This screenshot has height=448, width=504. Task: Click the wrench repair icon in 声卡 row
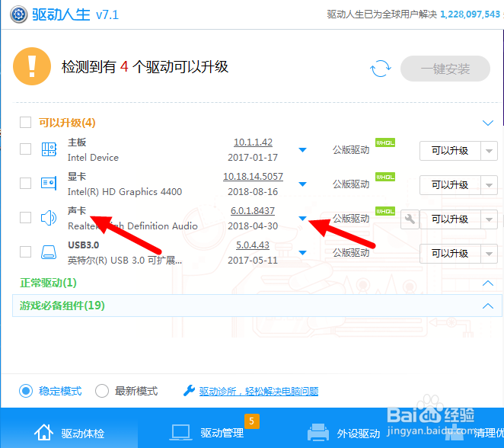tap(410, 219)
